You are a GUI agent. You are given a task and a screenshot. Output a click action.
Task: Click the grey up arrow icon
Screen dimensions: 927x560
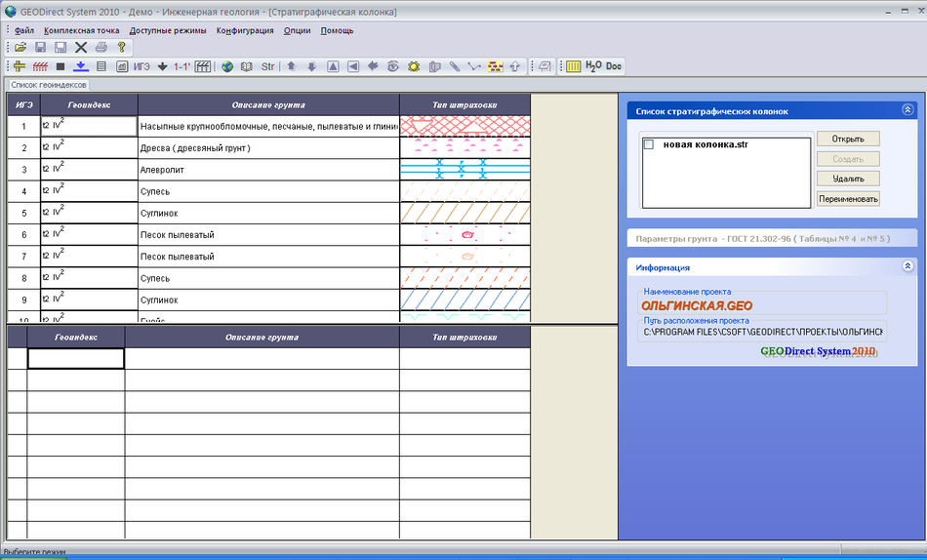[292, 66]
